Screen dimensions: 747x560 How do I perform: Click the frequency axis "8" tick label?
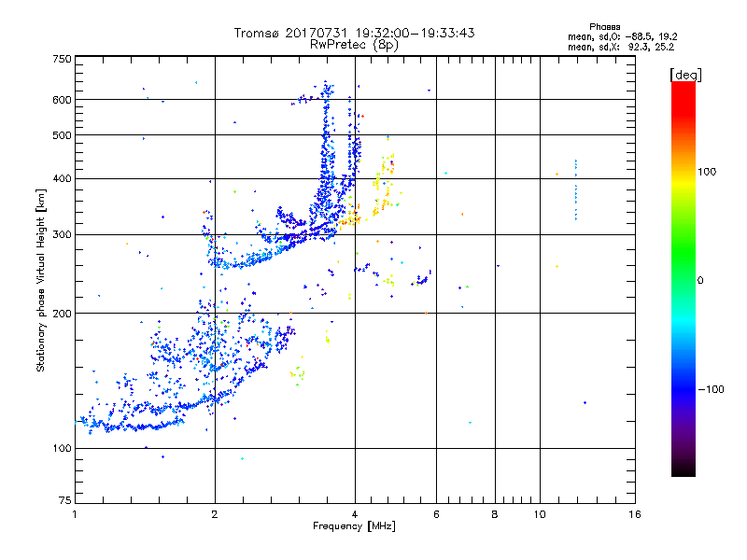[x=495, y=514]
